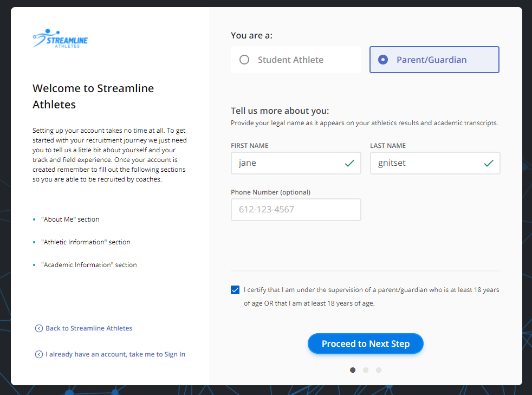Click the Proceed to Next Step button
Viewport: 532px width, 395px height.
(365, 344)
